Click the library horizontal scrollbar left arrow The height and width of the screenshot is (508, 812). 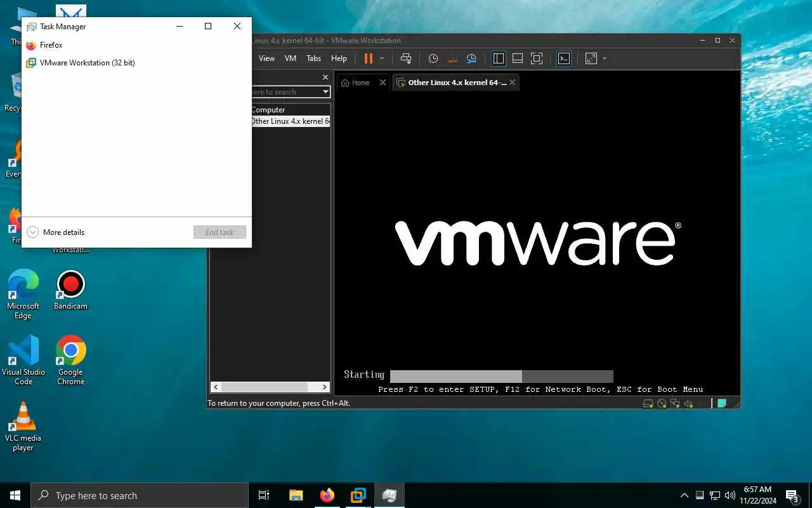[216, 387]
